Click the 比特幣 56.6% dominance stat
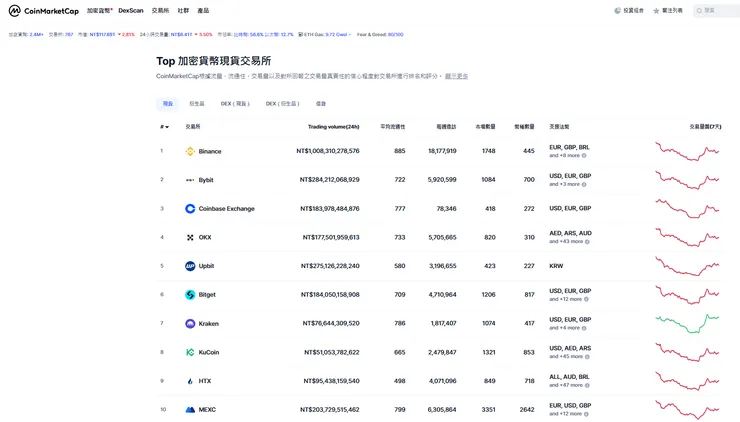The height and width of the screenshot is (422, 740). (x=249, y=34)
